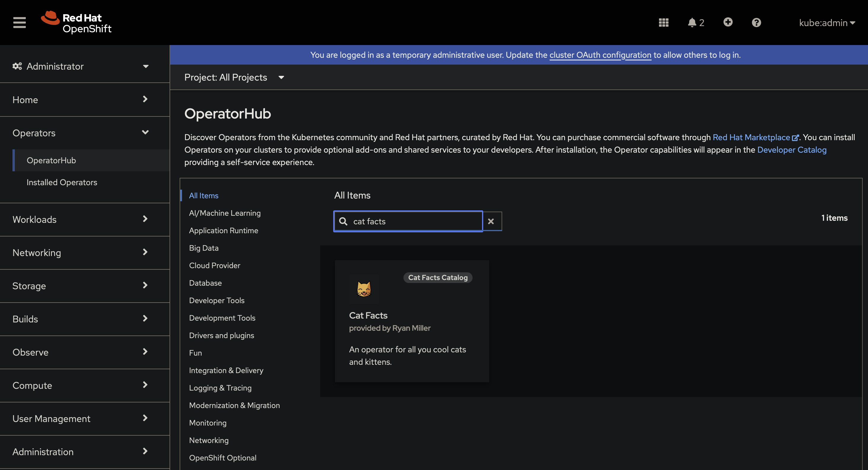
Task: Click the Cat Facts cat icon
Action: 364,289
